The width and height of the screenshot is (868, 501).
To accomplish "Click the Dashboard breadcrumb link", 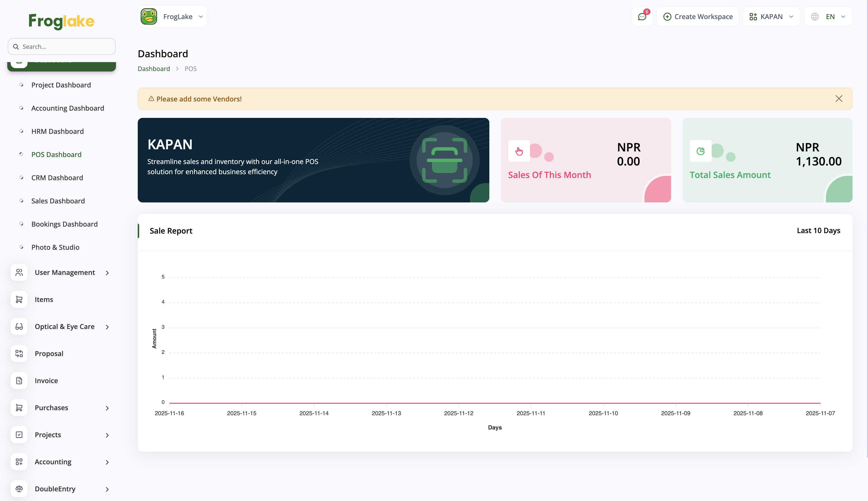I will pyautogui.click(x=153, y=69).
